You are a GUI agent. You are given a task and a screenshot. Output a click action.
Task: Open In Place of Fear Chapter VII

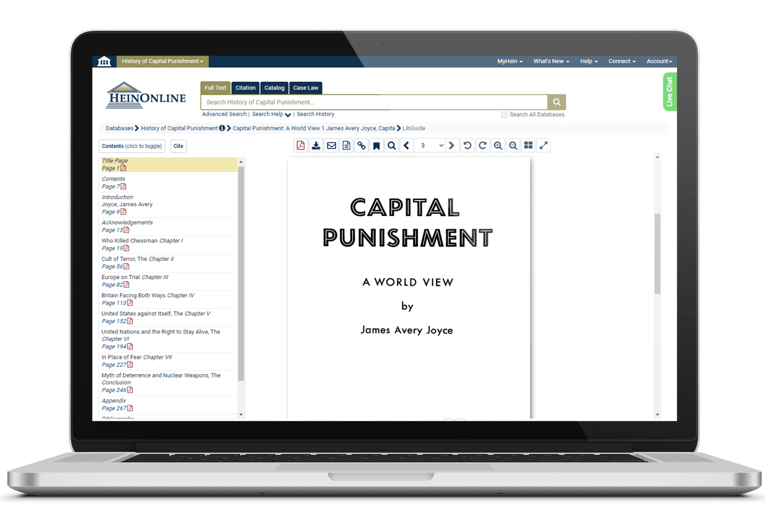(x=137, y=357)
